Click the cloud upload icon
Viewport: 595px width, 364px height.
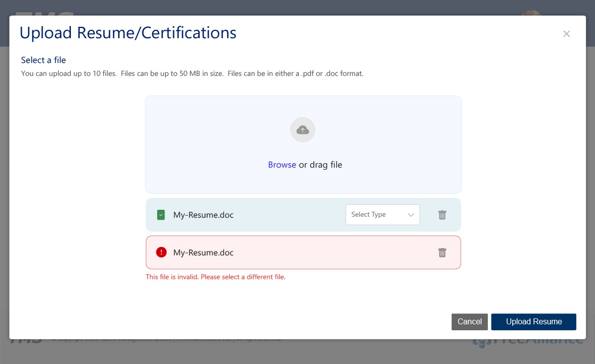302,130
